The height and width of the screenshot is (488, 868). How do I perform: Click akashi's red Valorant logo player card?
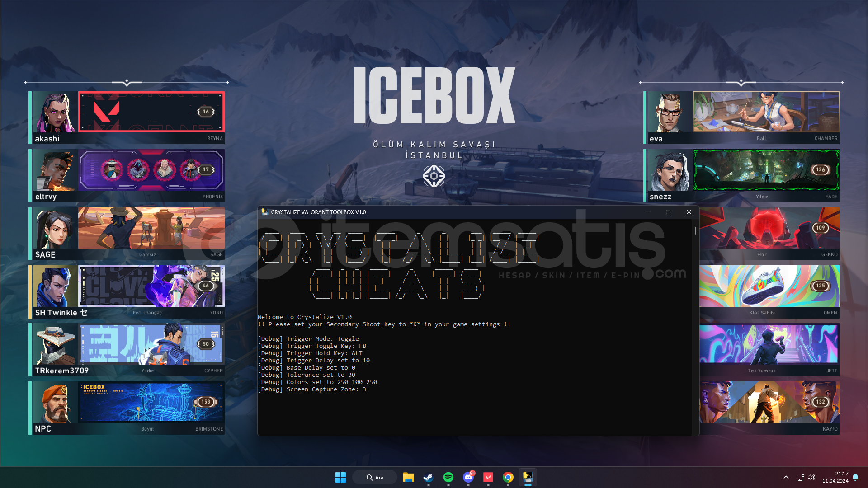point(151,112)
